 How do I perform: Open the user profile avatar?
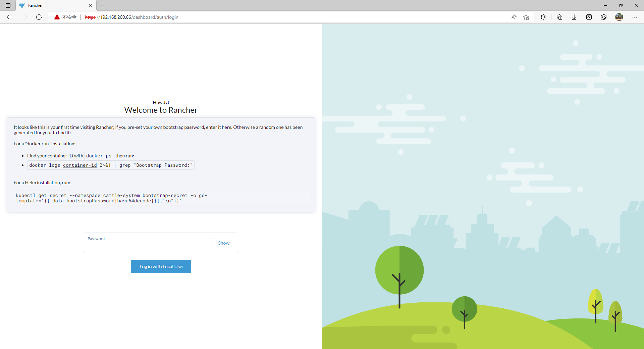click(619, 17)
